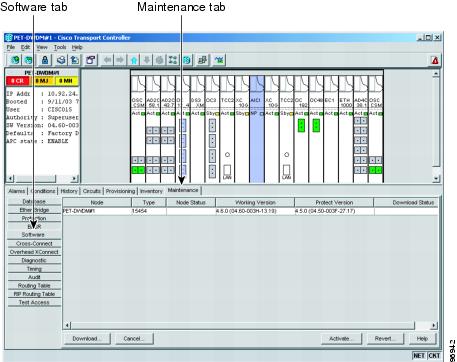Image resolution: width=457 pixels, height=362 pixels.
Task: Switch to the Provisioning tab
Action: [x=120, y=191]
